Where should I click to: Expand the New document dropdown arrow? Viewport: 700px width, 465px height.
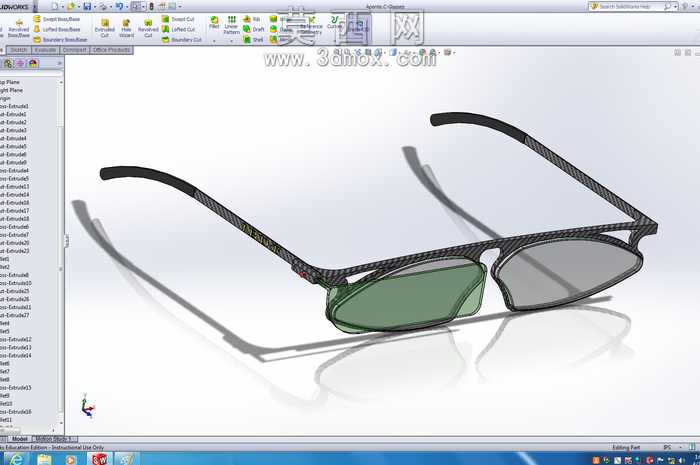pos(62,7)
